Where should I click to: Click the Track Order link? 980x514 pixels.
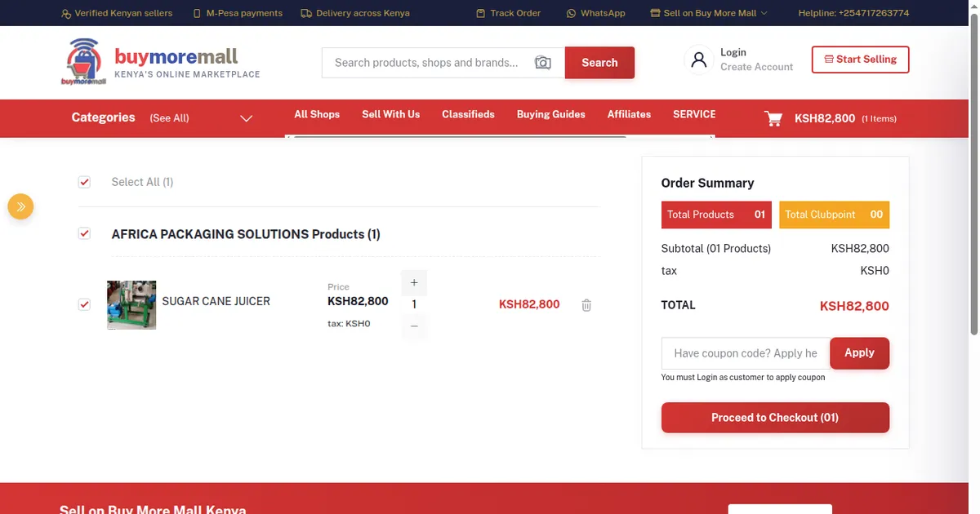point(508,13)
